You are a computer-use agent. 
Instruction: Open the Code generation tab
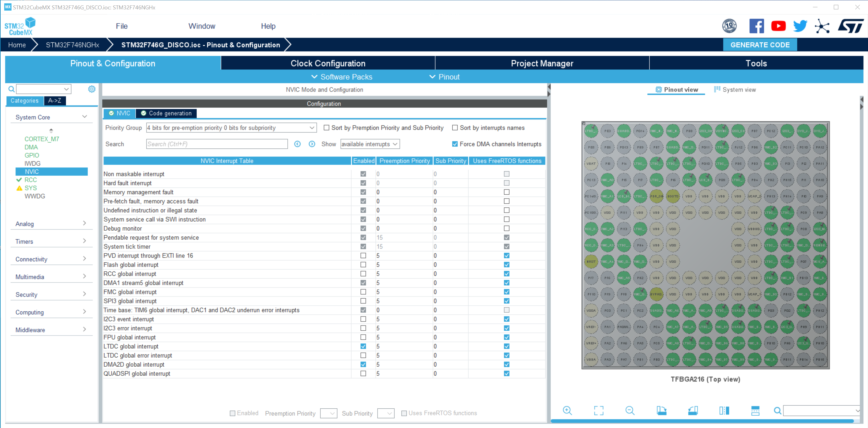click(x=166, y=113)
